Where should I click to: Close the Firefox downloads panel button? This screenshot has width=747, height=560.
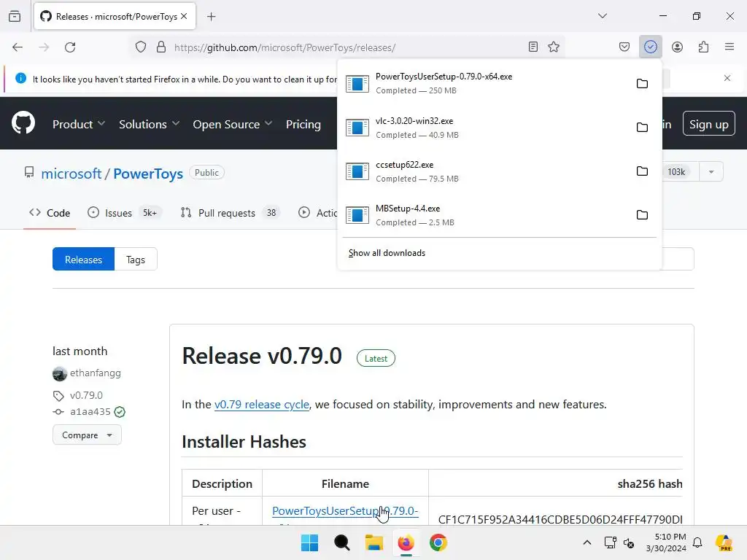(x=650, y=47)
